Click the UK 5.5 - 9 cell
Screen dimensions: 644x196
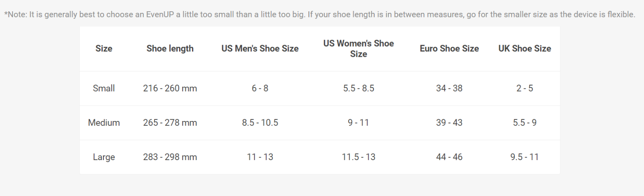524,123
